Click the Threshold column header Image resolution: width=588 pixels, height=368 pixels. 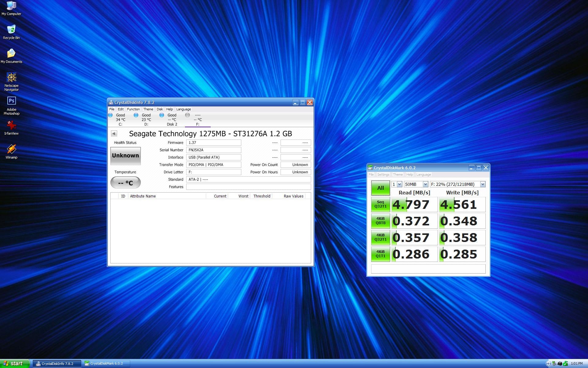point(261,196)
